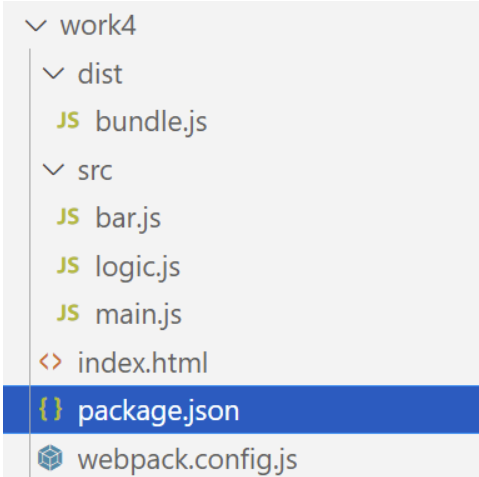Collapse the src folder chevron
This screenshot has height=477, width=479.
[x=53, y=170]
